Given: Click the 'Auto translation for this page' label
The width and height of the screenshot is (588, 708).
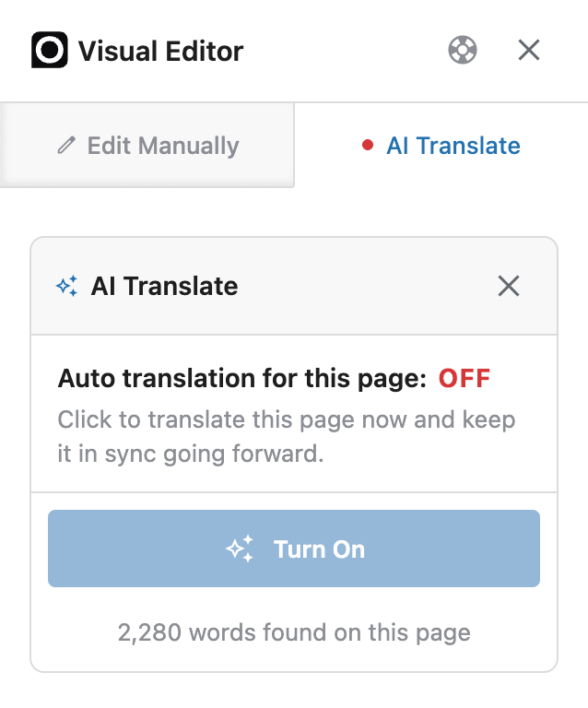Looking at the screenshot, I should [x=241, y=378].
